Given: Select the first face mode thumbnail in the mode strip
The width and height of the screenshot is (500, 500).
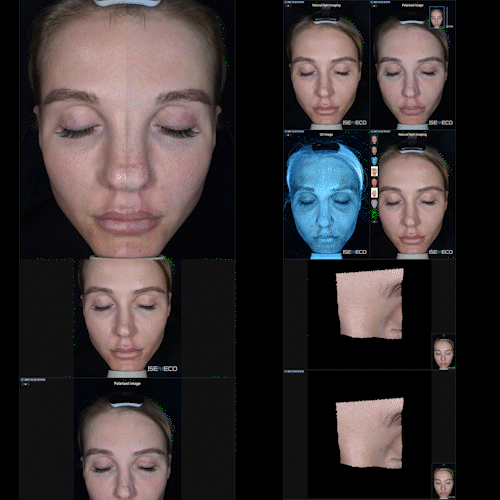Looking at the screenshot, I should (x=374, y=139).
